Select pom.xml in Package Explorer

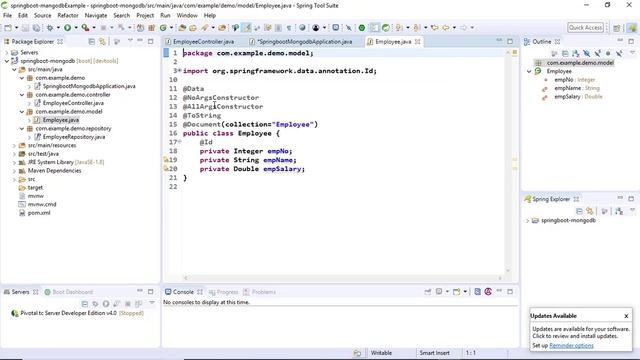point(39,213)
